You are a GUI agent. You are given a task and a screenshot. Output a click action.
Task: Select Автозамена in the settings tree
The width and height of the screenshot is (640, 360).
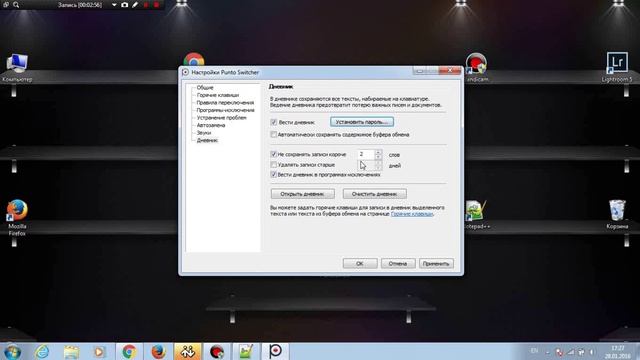(211, 125)
